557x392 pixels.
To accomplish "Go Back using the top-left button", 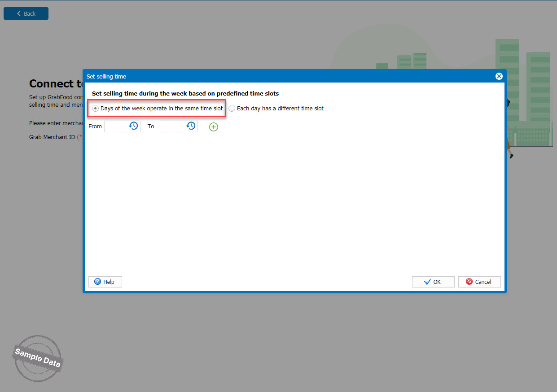I will (x=26, y=13).
